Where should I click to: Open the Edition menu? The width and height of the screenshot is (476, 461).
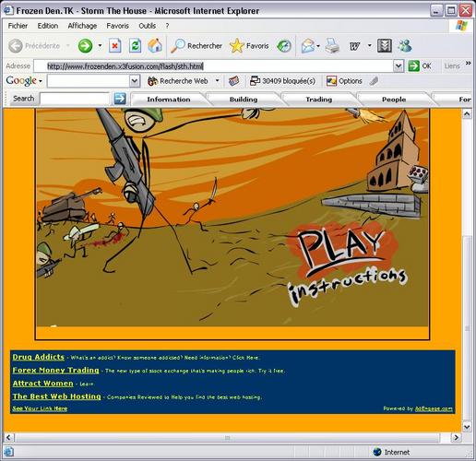(48, 26)
